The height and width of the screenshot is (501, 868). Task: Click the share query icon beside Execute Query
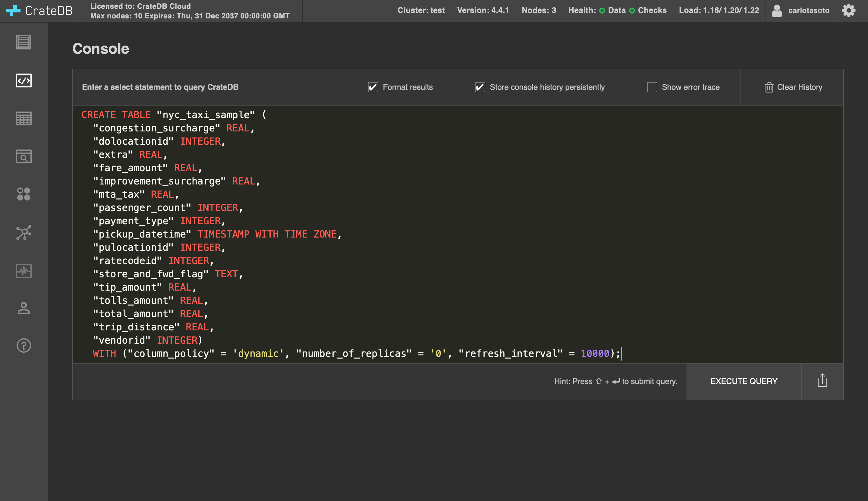click(822, 381)
